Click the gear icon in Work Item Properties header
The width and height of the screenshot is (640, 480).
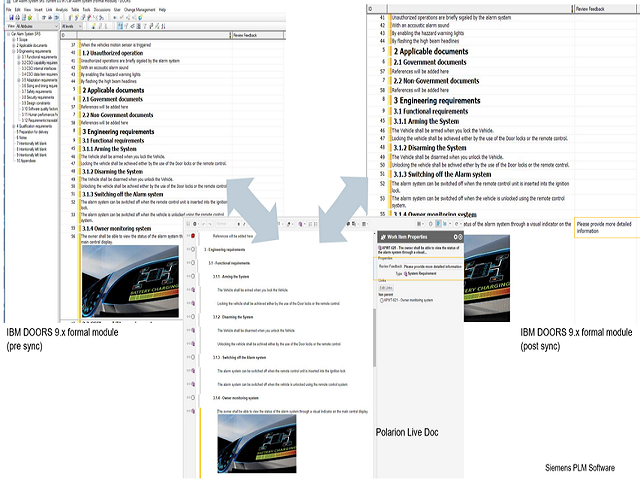point(456,237)
